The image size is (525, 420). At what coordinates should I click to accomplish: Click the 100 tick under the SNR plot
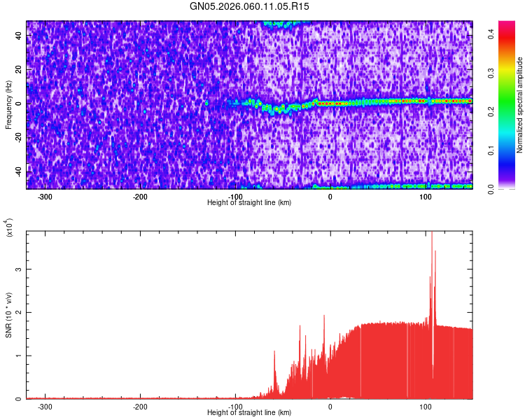[425, 407]
